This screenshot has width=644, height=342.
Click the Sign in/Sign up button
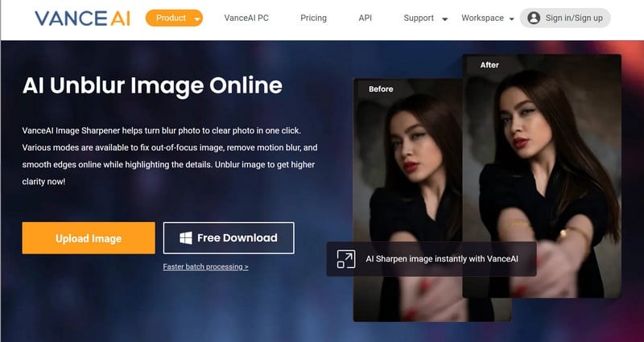565,18
